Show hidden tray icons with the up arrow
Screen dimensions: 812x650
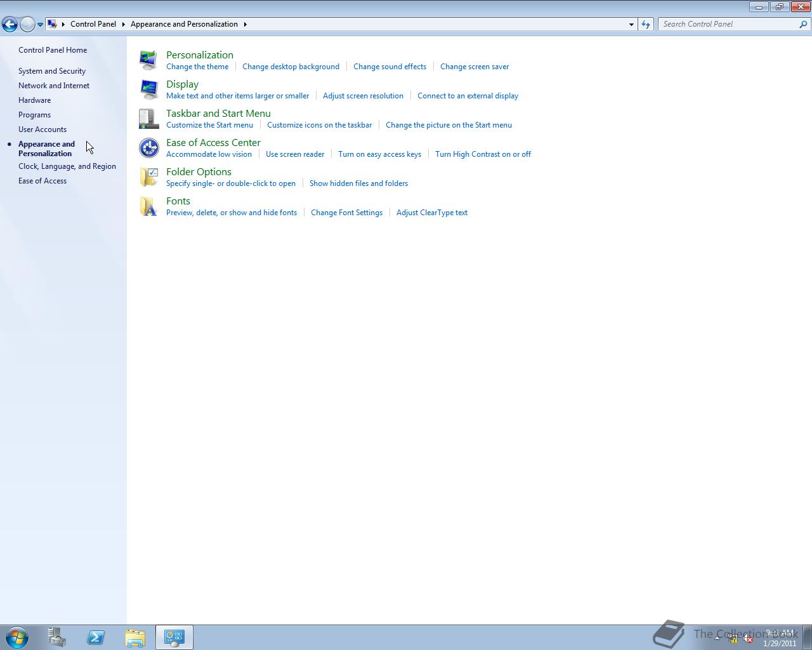(x=717, y=637)
